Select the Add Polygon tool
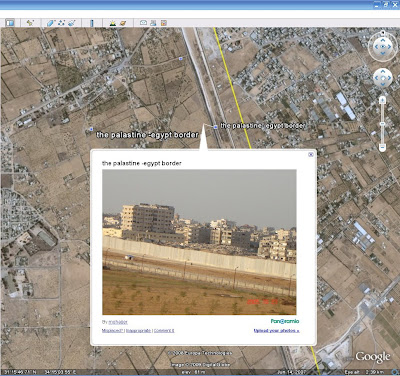The image size is (400, 376). pos(50,23)
